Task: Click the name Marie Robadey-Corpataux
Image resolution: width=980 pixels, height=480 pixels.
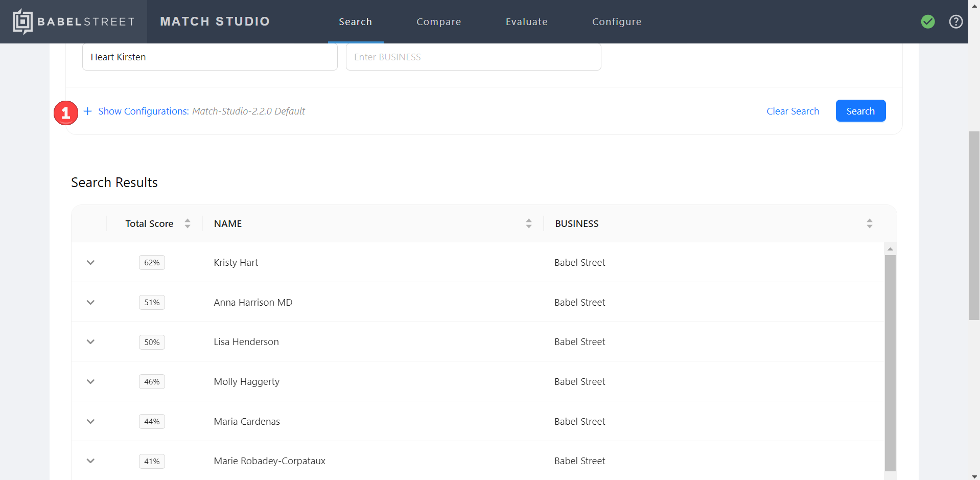Action: [x=270, y=461]
